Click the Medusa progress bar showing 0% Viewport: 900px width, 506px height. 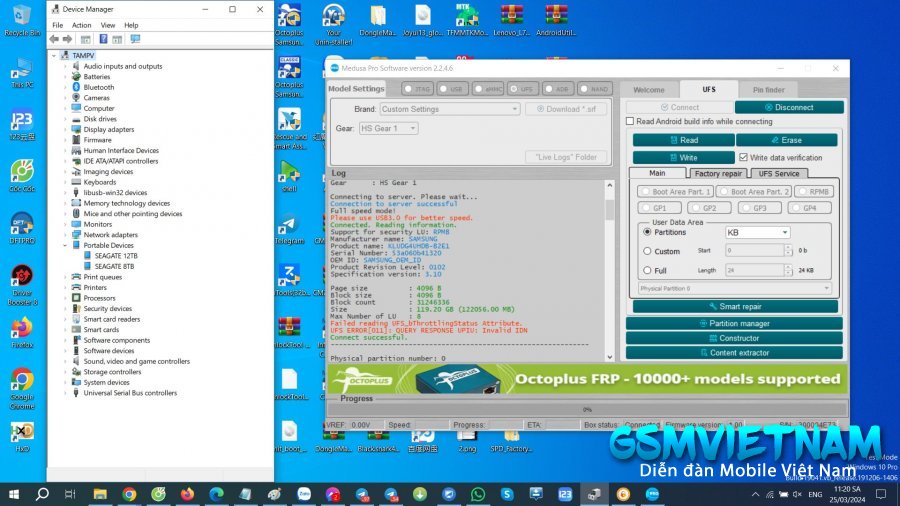[587, 410]
